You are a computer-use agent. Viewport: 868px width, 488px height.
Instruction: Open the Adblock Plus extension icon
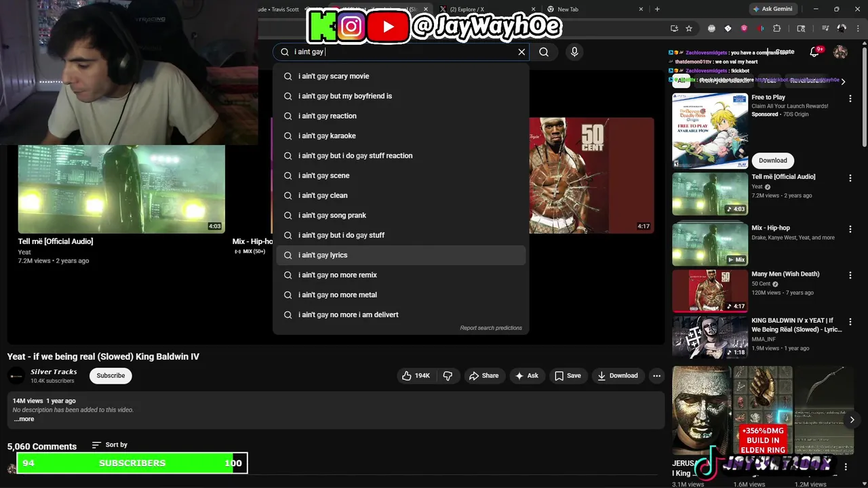coord(711,28)
